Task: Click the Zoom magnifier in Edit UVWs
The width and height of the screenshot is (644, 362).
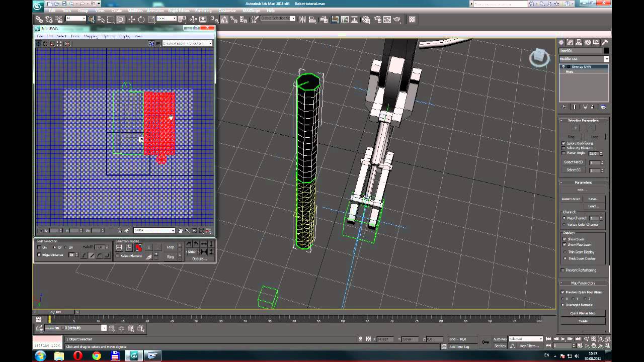Action: (188, 231)
